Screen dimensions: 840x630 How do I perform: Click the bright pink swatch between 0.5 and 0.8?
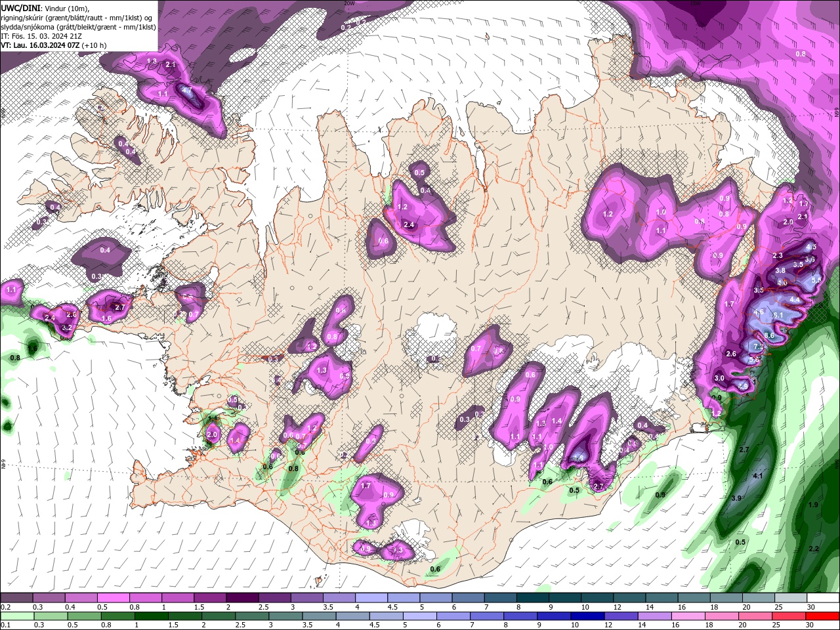tap(114, 598)
